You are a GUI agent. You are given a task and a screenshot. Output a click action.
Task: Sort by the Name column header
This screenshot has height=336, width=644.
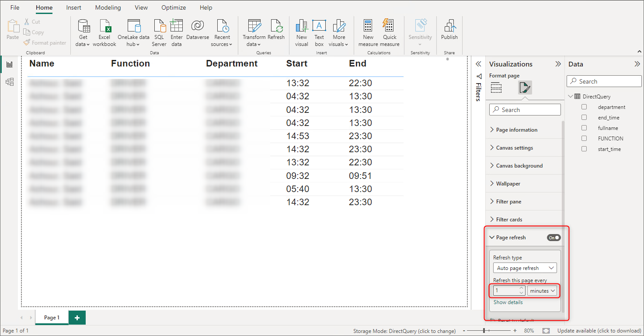(x=42, y=63)
